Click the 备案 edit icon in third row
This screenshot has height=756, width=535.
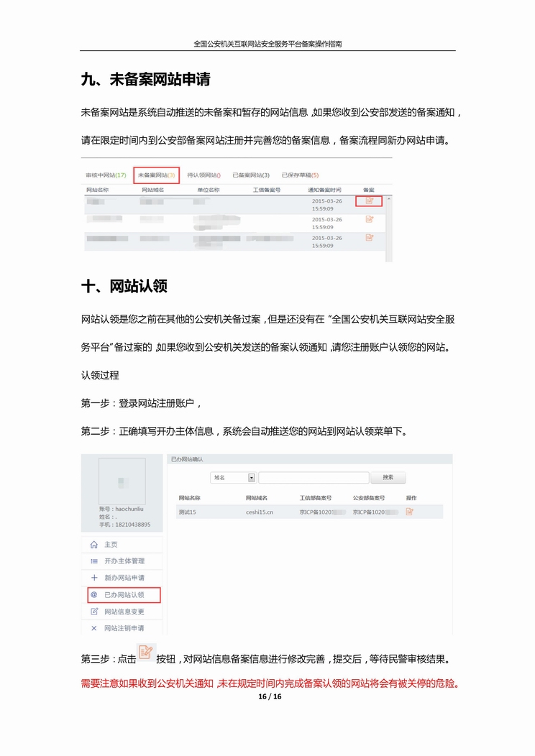370,237
